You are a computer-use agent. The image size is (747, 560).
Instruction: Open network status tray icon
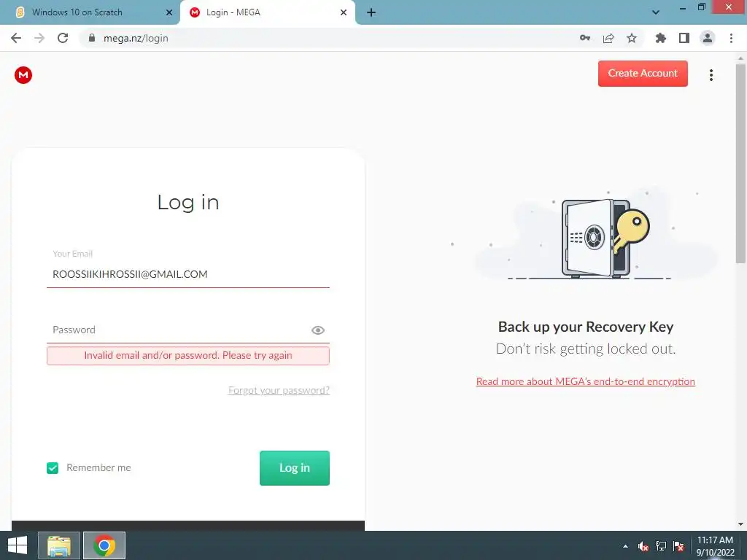click(661, 546)
